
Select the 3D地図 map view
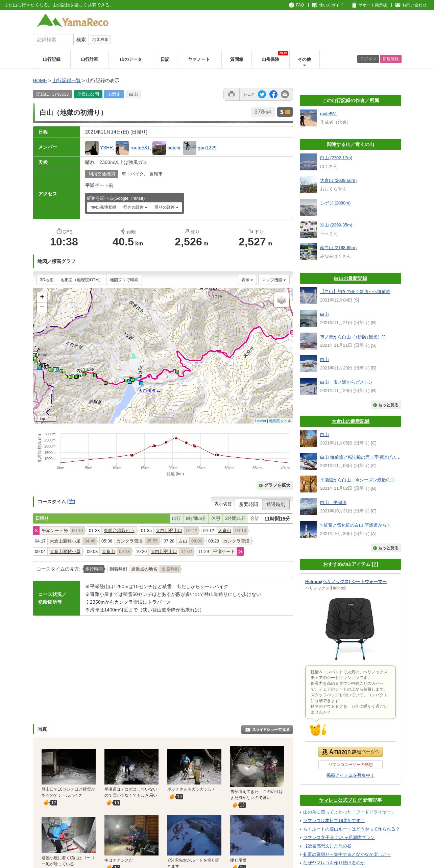pyautogui.click(x=47, y=280)
